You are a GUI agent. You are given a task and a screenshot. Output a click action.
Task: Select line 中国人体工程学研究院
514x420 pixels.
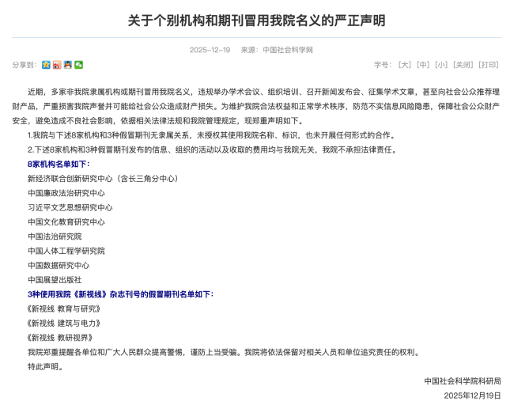[66, 251]
